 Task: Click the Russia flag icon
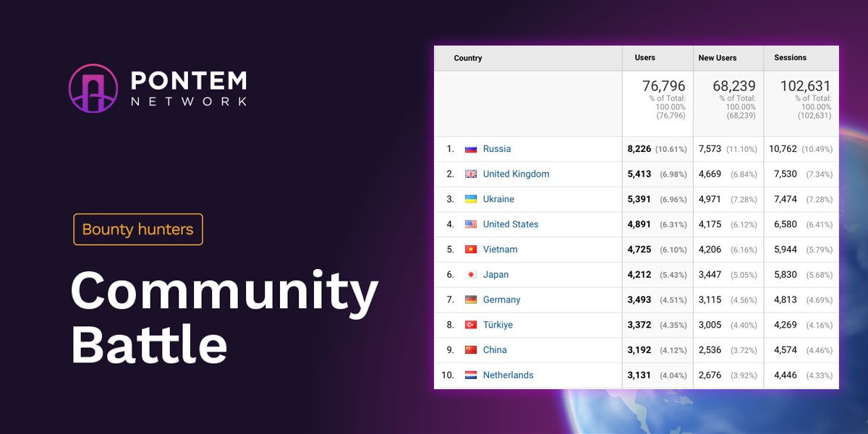pyautogui.click(x=471, y=148)
